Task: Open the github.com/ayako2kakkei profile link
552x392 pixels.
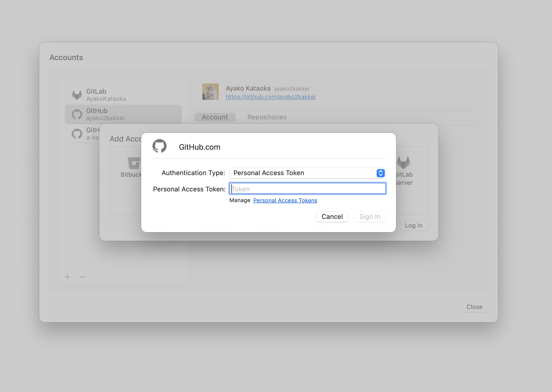Action: click(271, 97)
